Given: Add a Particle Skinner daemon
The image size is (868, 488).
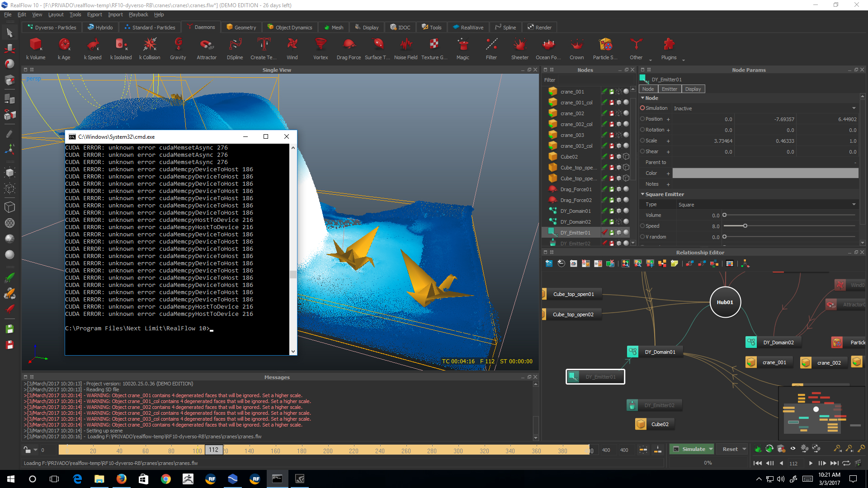Looking at the screenshot, I should [605, 48].
